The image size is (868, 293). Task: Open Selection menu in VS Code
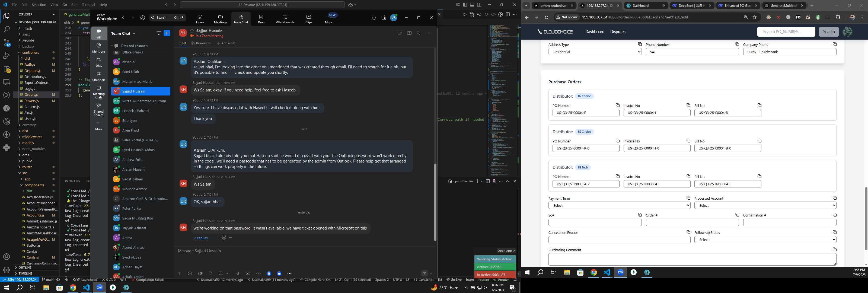point(39,5)
